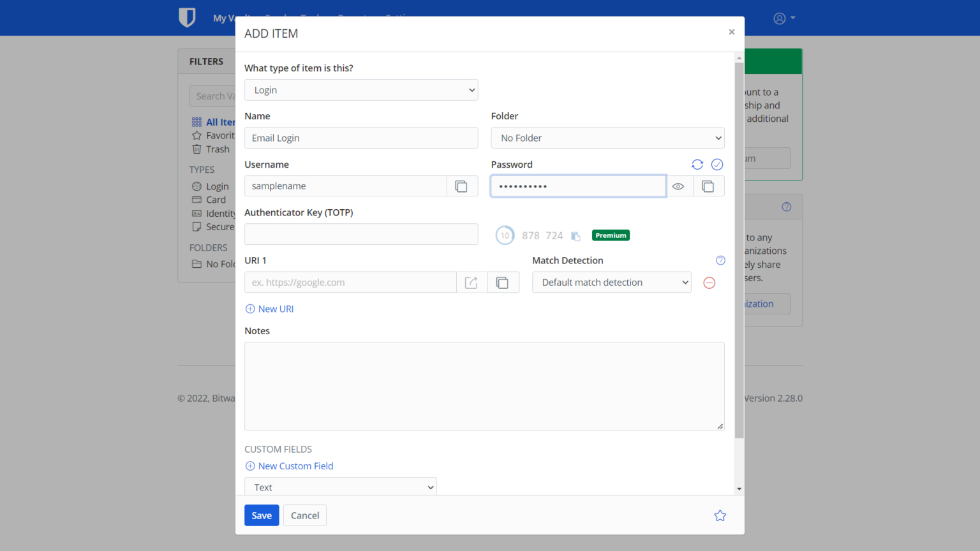This screenshot has height=551, width=980.
Task: Check if password has been exposed
Action: [x=717, y=165]
